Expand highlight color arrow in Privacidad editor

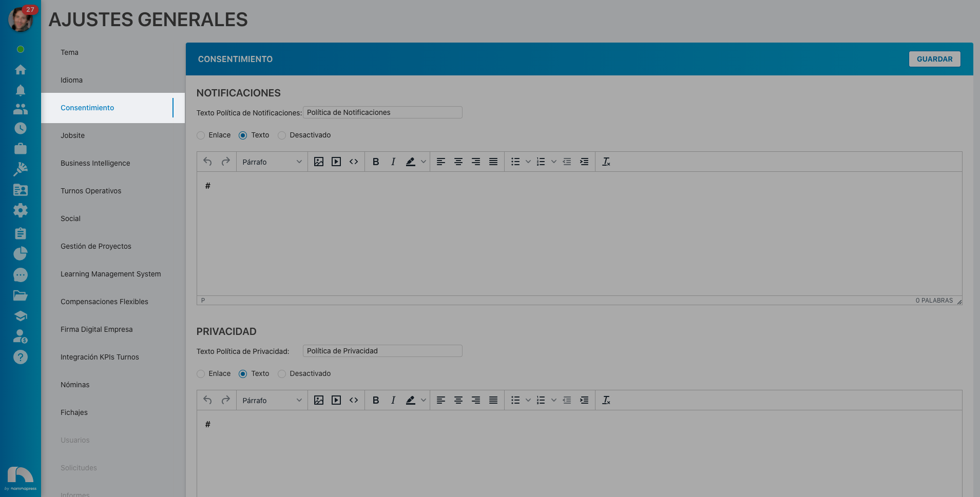tap(424, 400)
